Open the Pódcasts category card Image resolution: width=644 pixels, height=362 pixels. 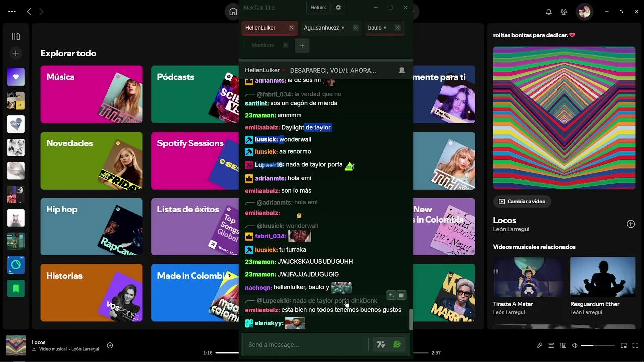click(x=195, y=95)
